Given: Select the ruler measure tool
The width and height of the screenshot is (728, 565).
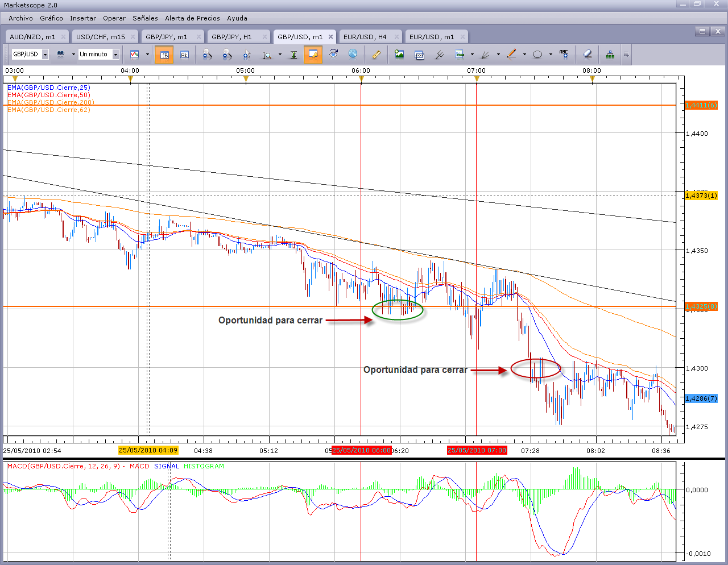Looking at the screenshot, I should point(376,55).
